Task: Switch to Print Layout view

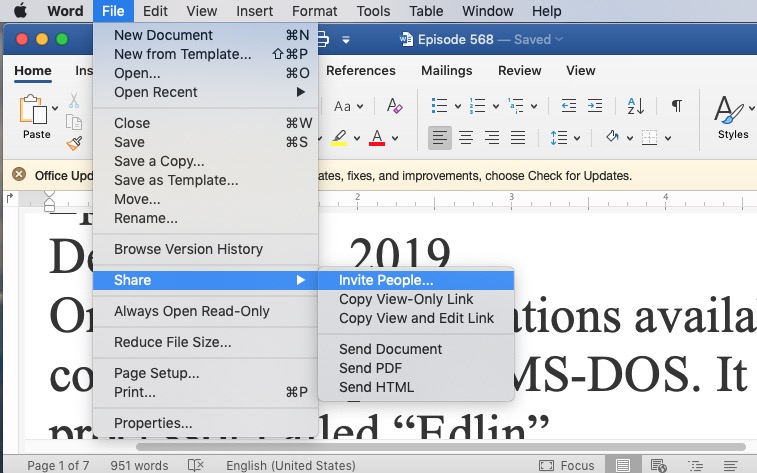Action: 623,465
